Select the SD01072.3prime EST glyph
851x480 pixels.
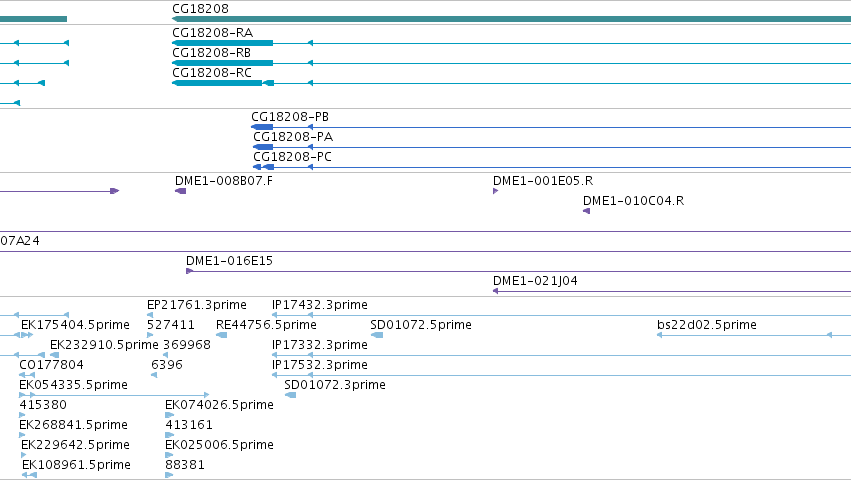point(290,395)
